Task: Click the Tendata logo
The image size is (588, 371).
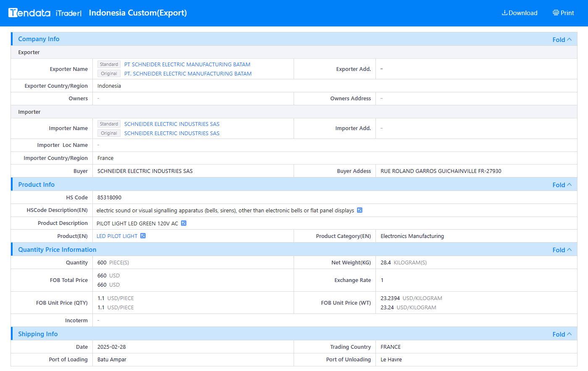Action: [x=29, y=13]
